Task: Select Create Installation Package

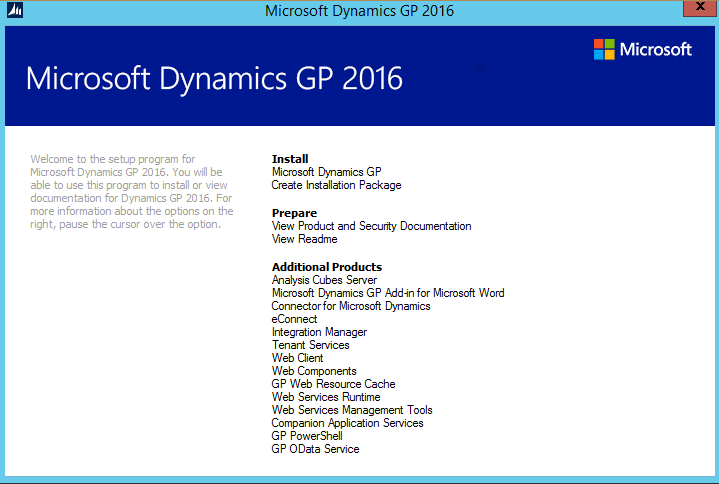Action: 336,185
